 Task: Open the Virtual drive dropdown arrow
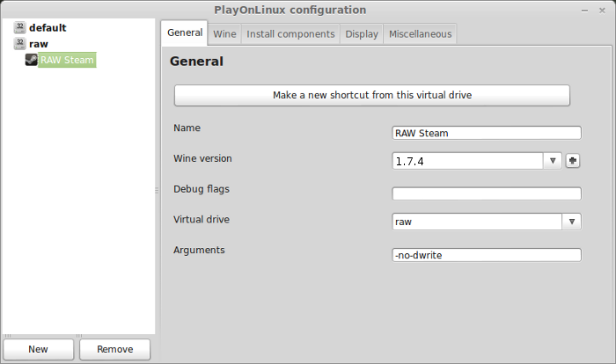point(572,222)
